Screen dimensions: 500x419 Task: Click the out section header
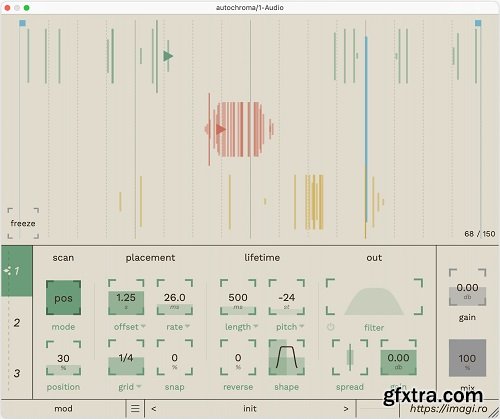(374, 258)
